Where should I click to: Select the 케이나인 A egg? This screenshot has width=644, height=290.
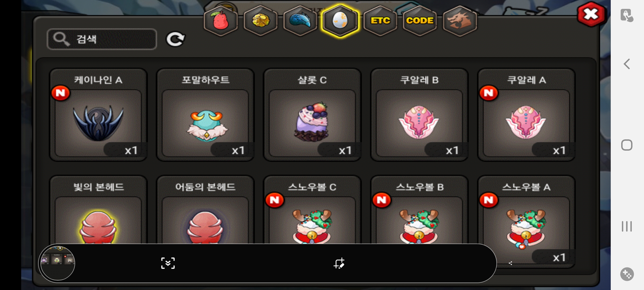point(98,115)
